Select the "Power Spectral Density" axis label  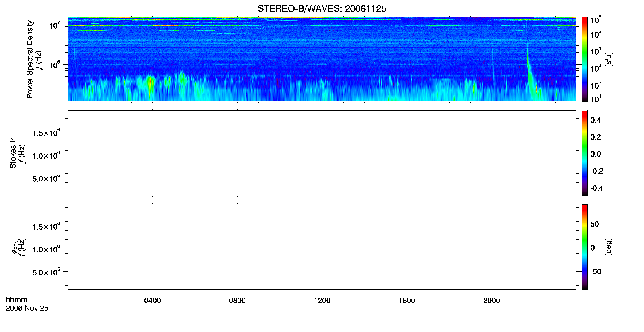pos(30,59)
